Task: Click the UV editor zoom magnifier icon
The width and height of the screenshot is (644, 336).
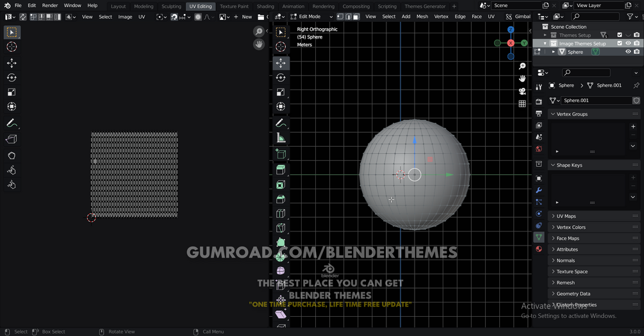Action: [x=259, y=31]
